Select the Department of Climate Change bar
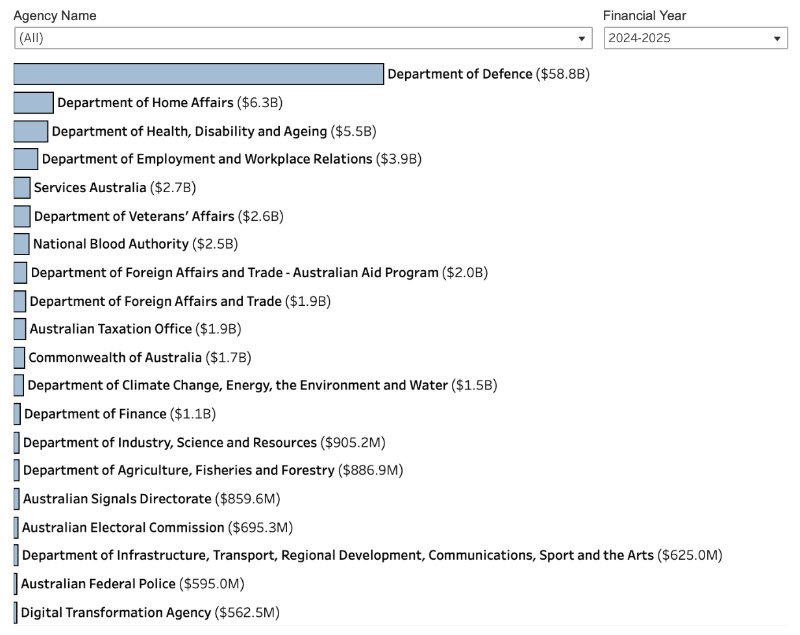The height and width of the screenshot is (635, 800). point(16,385)
